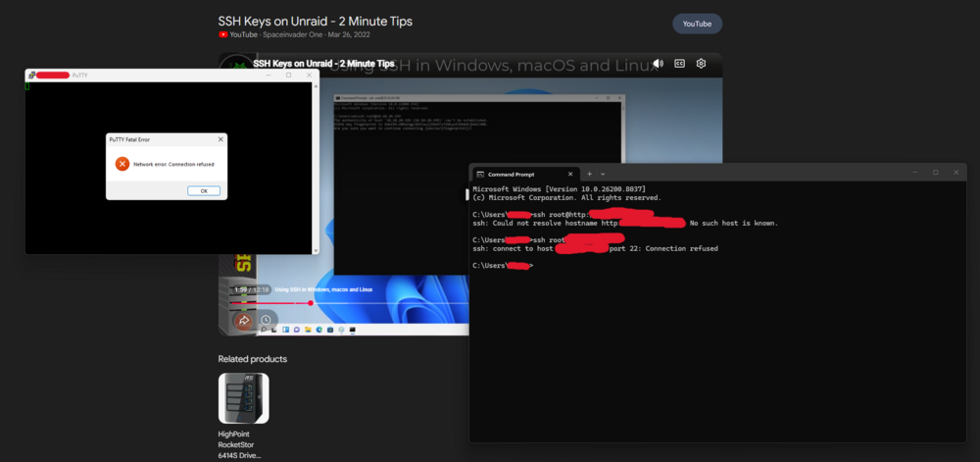Open the HighPoint RocketStor product thumbnail
Image resolution: width=980 pixels, height=462 pixels.
tap(244, 398)
